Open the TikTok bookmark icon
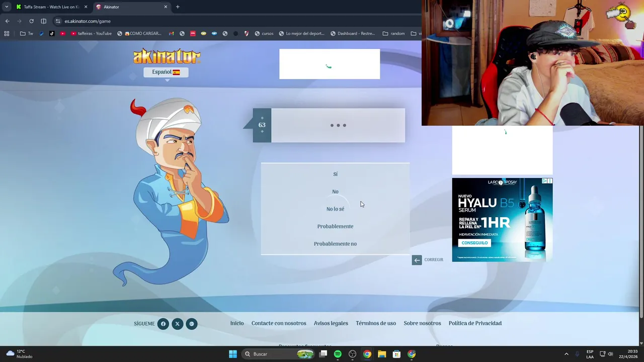644x362 pixels. 52,34
